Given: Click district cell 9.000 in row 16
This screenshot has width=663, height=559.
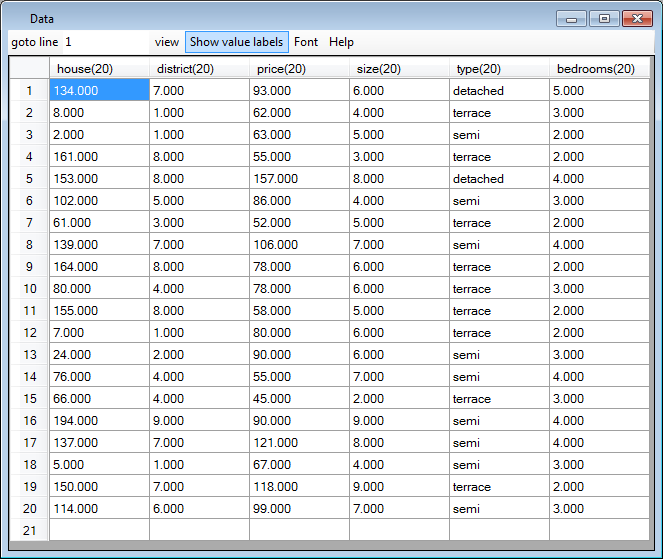Looking at the screenshot, I should click(x=199, y=420).
